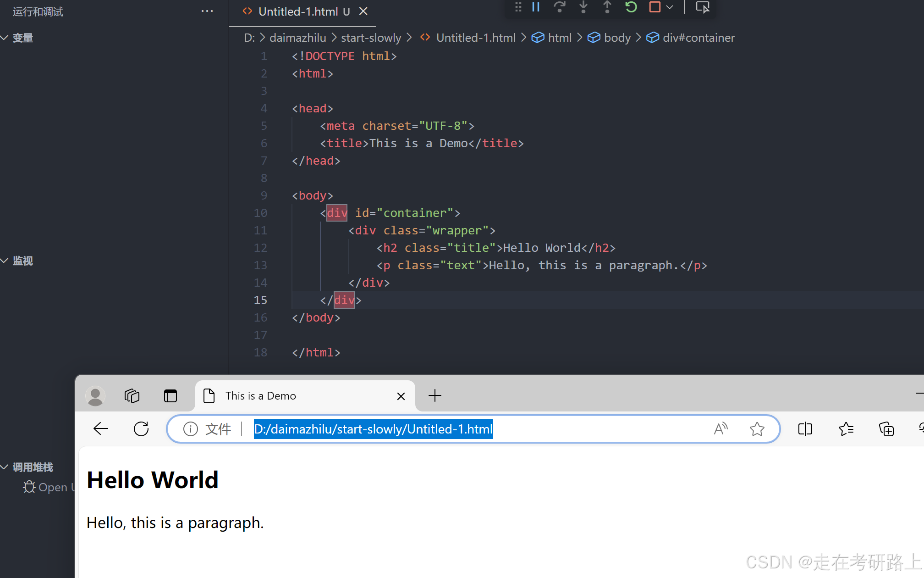Switch to the Untitled-1.html editor tab

[x=298, y=11]
